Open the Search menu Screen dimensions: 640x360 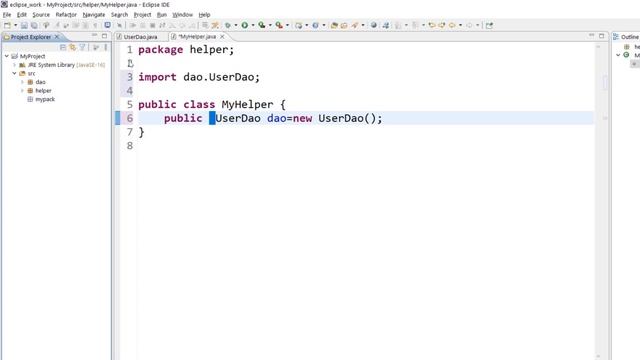119,15
